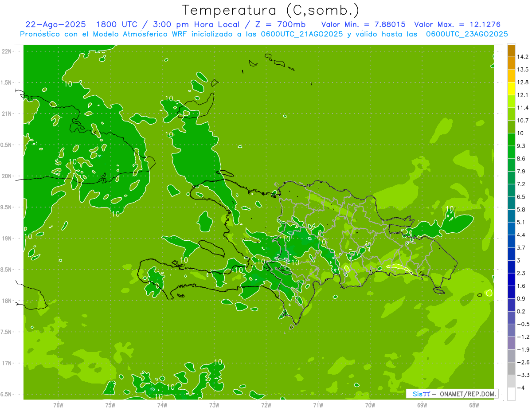This screenshot has width=532, height=411.
Task: Click the "4.4" color scale value
Action: 521,235
